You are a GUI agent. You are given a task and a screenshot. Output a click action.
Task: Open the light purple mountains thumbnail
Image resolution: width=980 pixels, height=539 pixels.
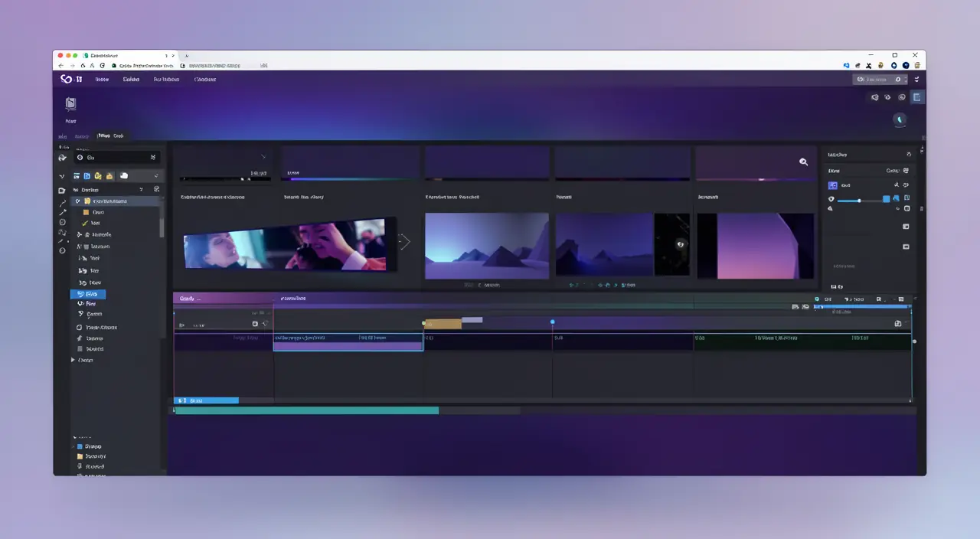coord(487,245)
